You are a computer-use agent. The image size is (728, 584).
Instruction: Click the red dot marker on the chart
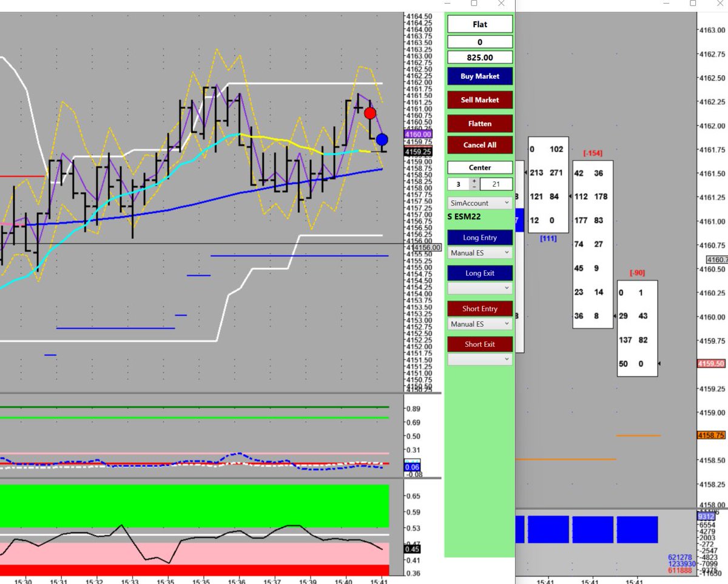tap(370, 113)
